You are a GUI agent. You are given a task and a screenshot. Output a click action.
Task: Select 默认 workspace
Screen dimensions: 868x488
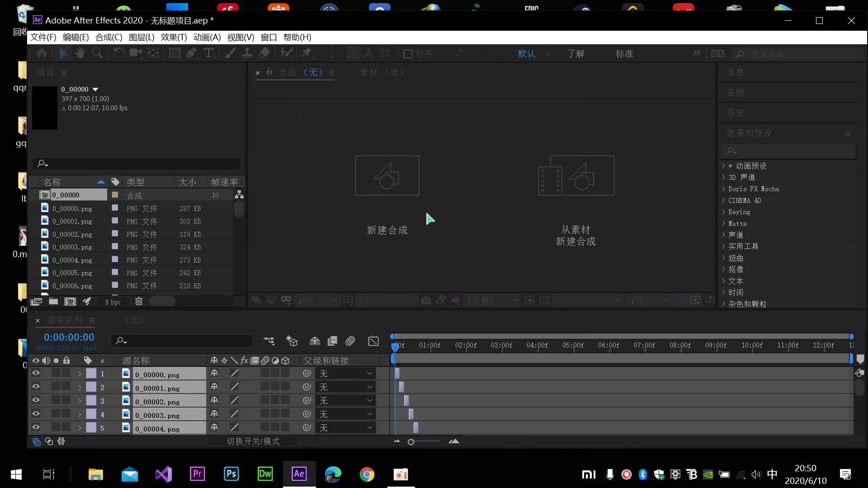point(527,54)
